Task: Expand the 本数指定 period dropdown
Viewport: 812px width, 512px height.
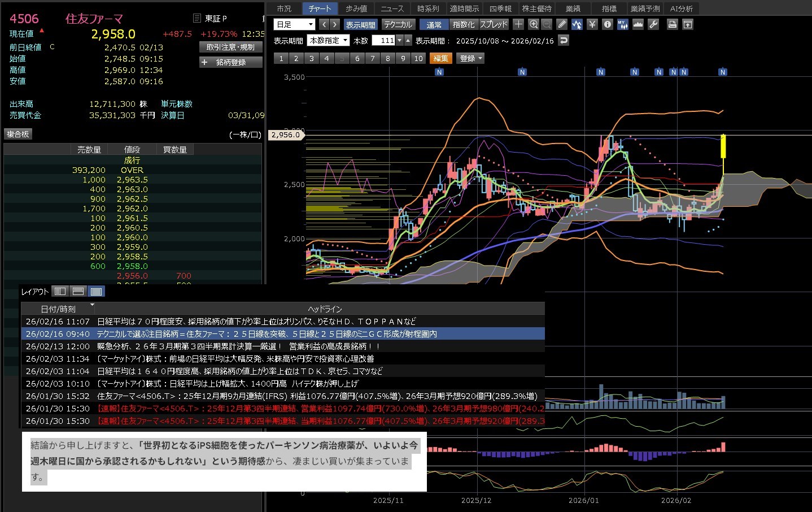Action: [x=328, y=41]
